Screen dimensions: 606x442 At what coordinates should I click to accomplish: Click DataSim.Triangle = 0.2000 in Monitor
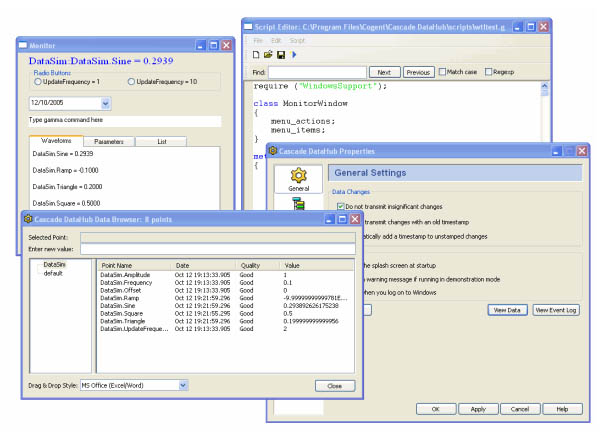pos(67,187)
